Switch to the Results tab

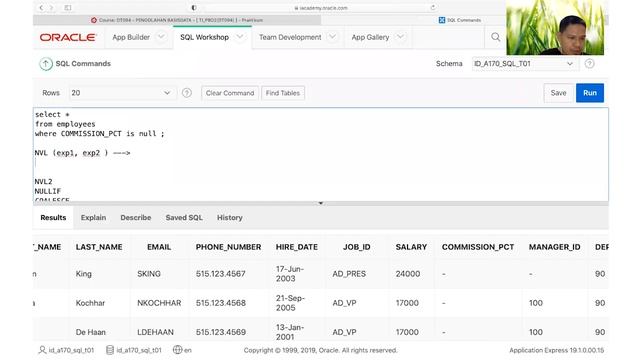(x=53, y=218)
